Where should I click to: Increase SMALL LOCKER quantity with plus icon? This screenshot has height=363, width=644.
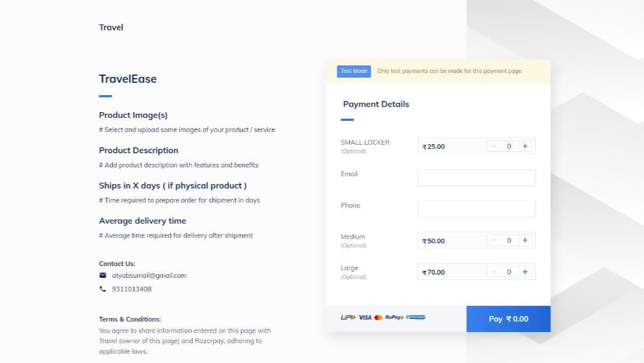tap(525, 146)
